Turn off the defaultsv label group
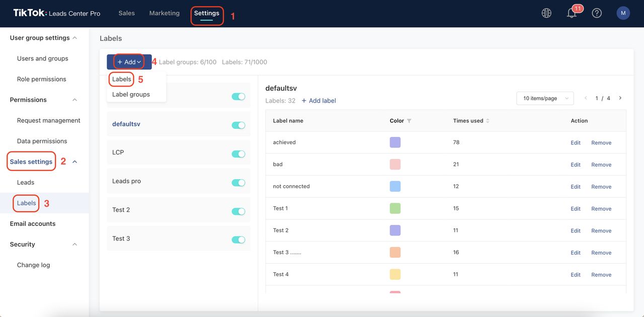The height and width of the screenshot is (317, 644). [238, 125]
